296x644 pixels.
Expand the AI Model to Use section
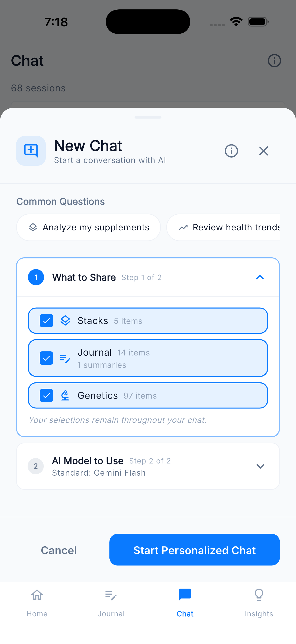(260, 466)
